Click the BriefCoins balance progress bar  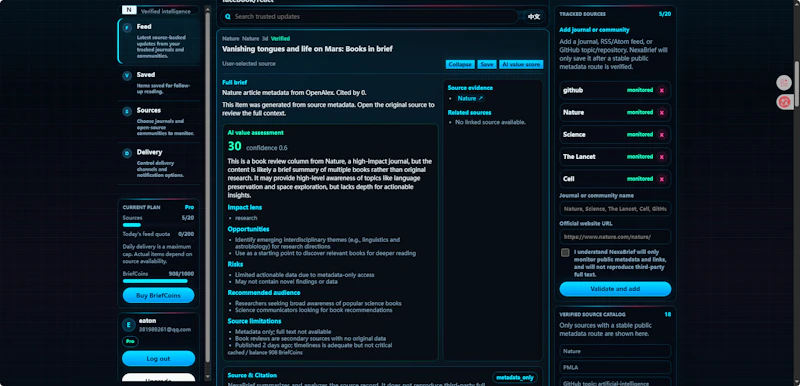coord(157,281)
